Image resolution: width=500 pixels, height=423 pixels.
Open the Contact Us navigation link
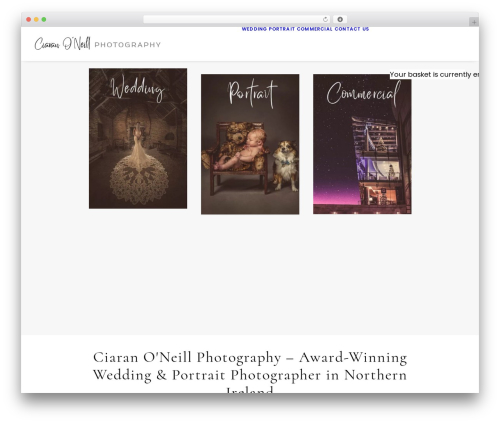pyautogui.click(x=352, y=29)
